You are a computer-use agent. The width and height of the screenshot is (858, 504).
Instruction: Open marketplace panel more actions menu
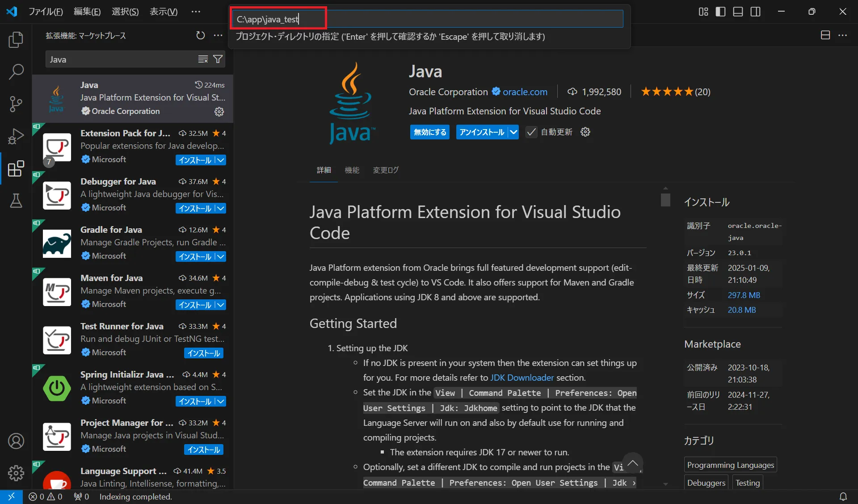pyautogui.click(x=218, y=35)
